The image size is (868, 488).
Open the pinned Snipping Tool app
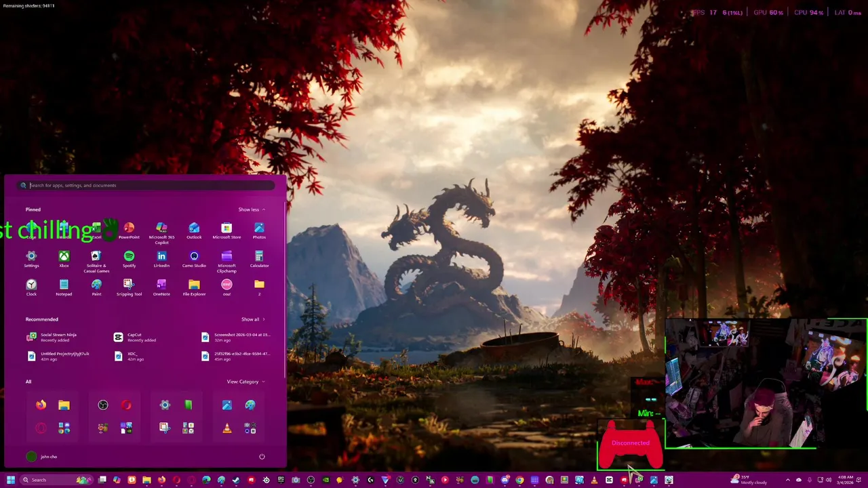129,287
